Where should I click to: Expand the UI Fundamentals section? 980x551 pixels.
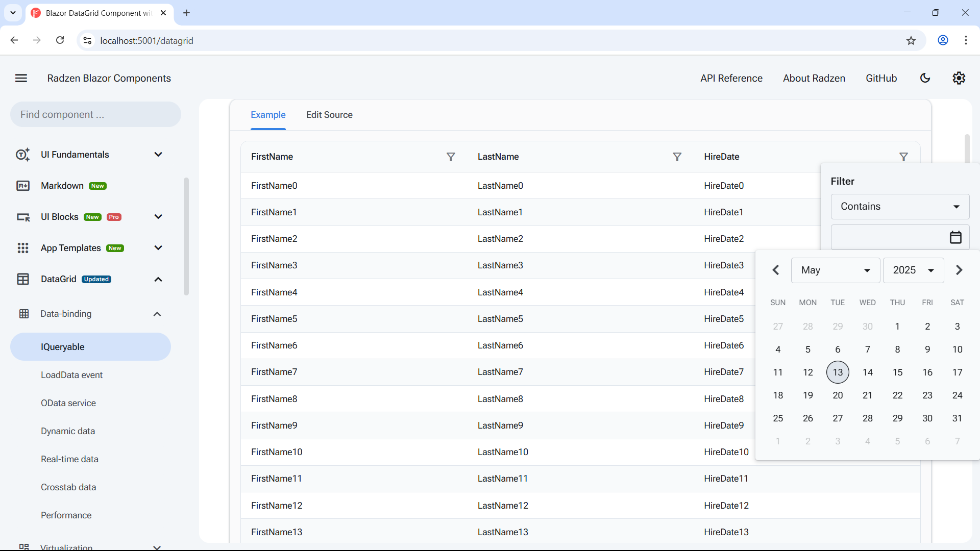pyautogui.click(x=158, y=155)
